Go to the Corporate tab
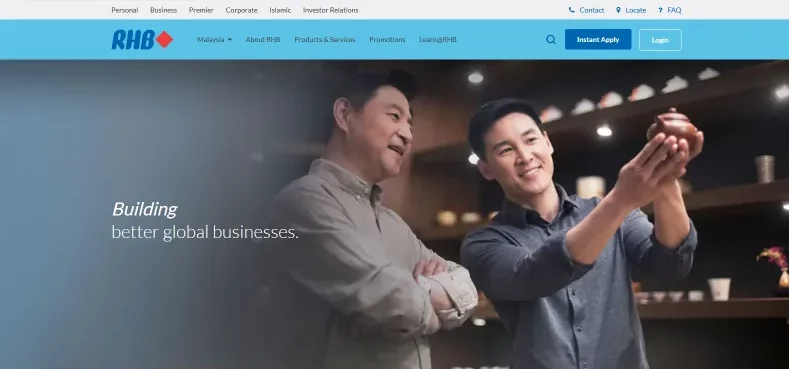The width and height of the screenshot is (789, 369). pos(242,10)
